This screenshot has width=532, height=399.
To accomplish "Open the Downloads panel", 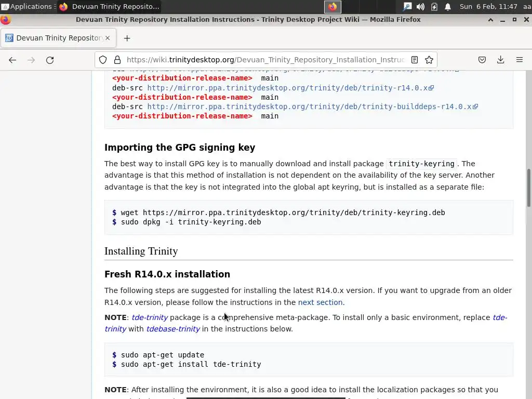I will pos(500,60).
